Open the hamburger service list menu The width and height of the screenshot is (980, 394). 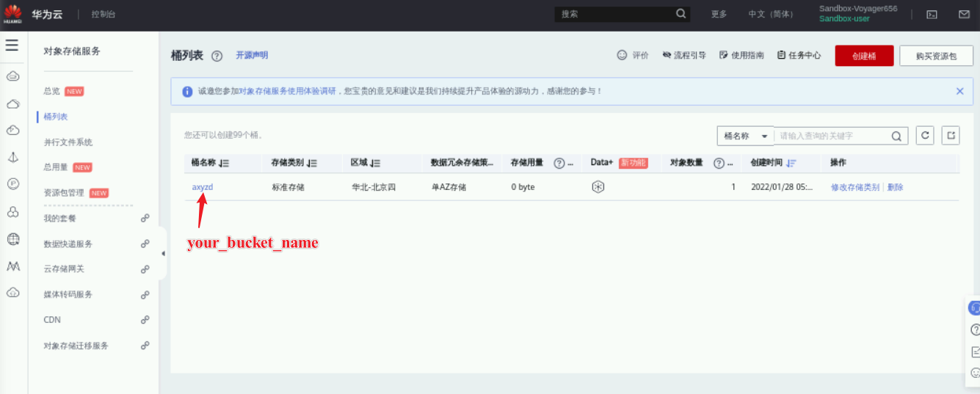click(x=12, y=45)
